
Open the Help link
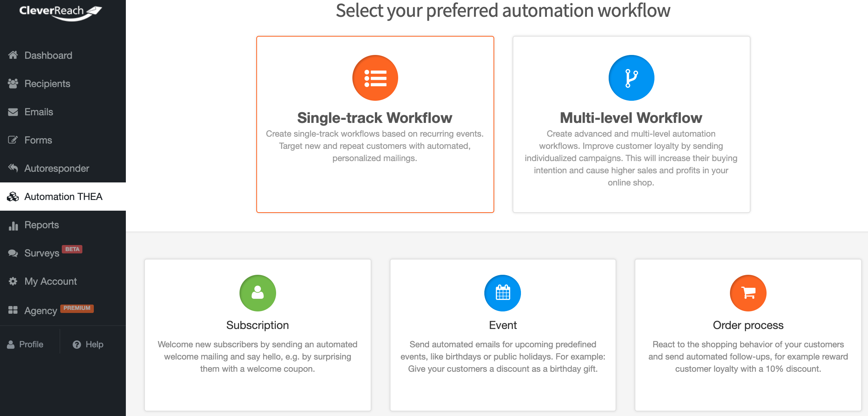(88, 344)
